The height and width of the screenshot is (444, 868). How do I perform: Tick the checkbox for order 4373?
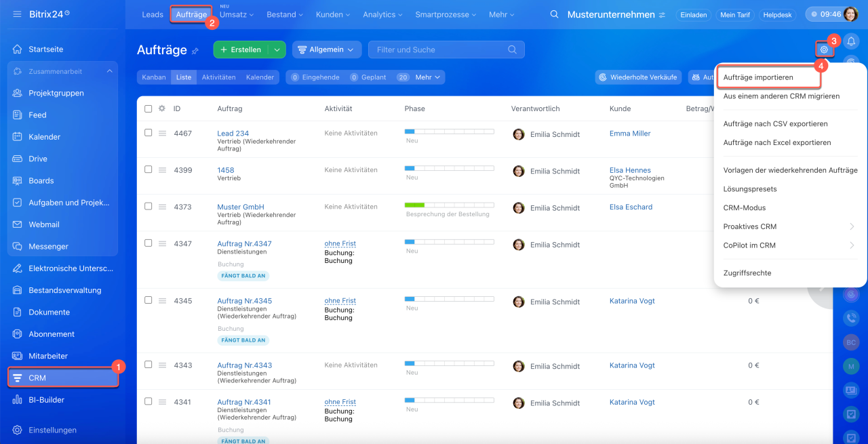tap(149, 206)
